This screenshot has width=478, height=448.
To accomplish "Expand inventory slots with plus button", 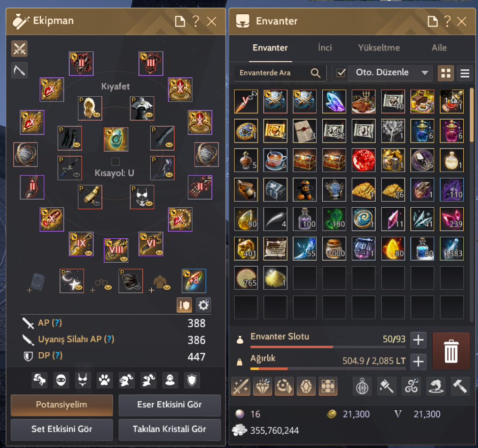I will pos(418,340).
